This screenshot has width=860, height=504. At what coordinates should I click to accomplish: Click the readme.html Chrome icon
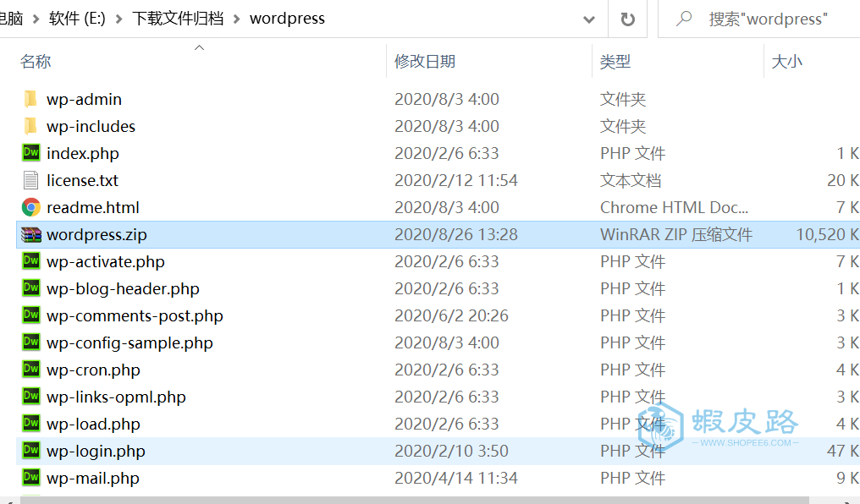click(x=31, y=207)
